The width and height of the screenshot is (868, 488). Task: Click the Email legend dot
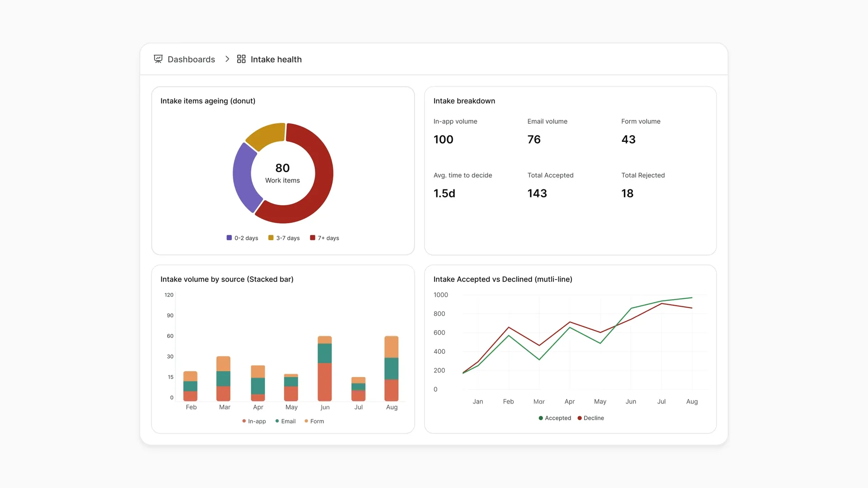click(277, 421)
